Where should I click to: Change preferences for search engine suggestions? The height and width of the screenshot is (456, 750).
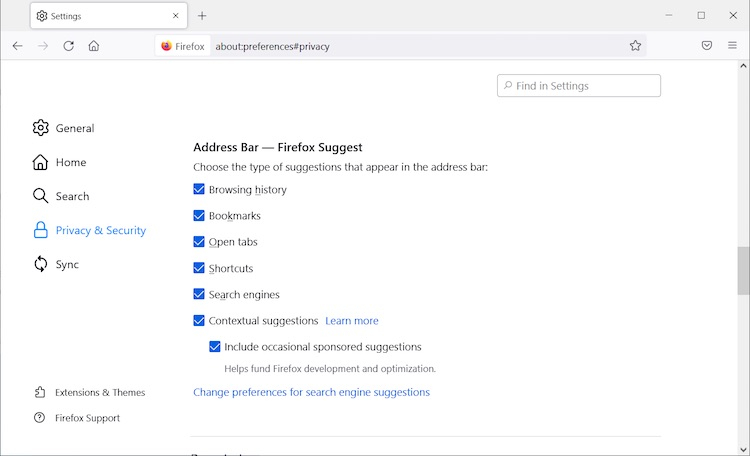coord(311,392)
